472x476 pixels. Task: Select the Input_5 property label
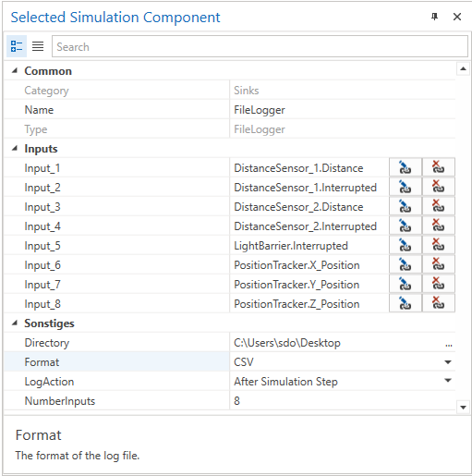42,246
